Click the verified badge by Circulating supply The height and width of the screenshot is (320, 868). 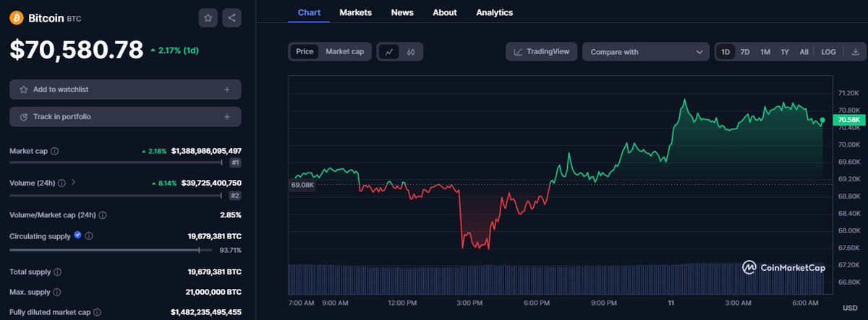click(x=77, y=235)
